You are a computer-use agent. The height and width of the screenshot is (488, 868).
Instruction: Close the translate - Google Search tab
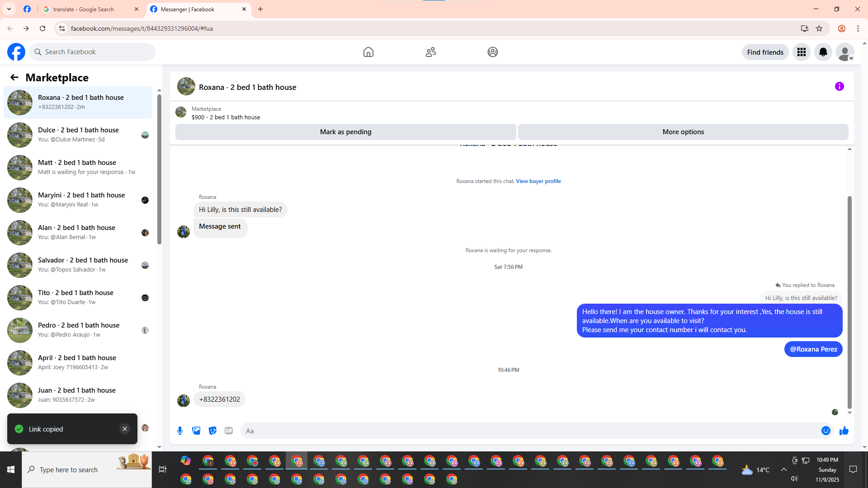click(137, 9)
